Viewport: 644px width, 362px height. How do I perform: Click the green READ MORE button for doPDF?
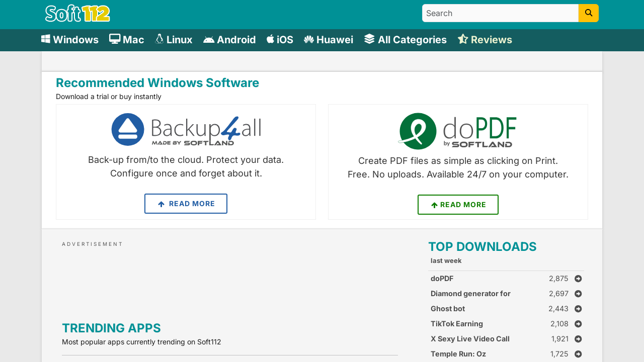[x=458, y=205]
